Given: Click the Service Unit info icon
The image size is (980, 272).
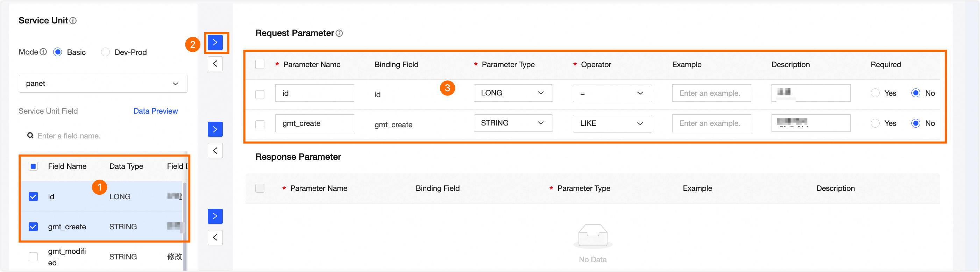Looking at the screenshot, I should click(74, 21).
